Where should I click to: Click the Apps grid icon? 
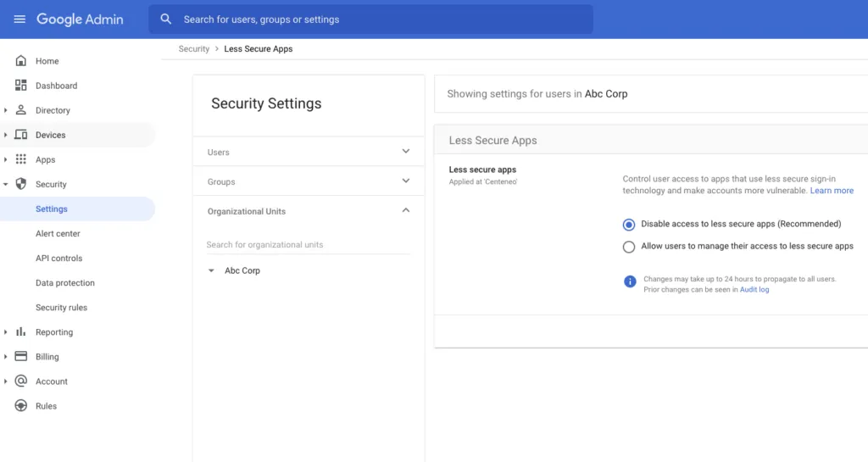pyautogui.click(x=21, y=159)
